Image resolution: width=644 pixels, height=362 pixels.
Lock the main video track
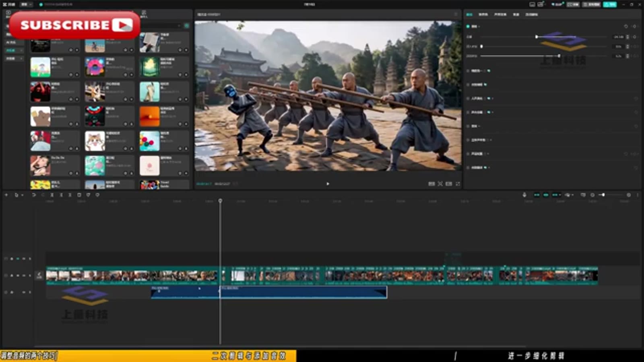[12, 276]
